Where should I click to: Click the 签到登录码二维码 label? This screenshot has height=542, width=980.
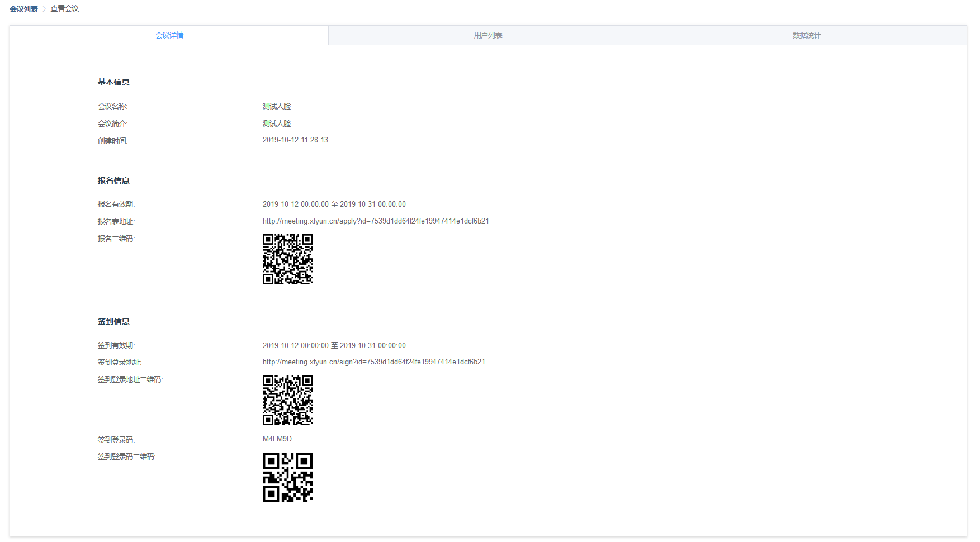tap(126, 457)
